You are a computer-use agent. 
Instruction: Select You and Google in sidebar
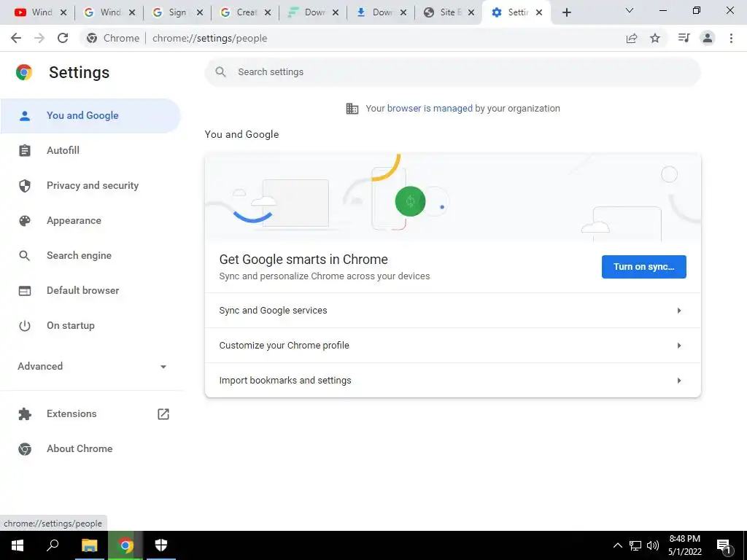click(90, 116)
